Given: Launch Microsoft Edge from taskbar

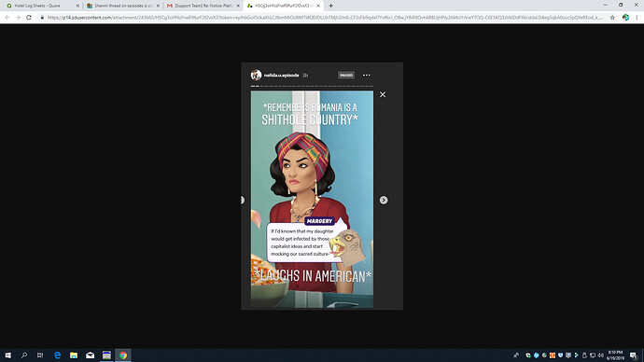Looking at the screenshot, I should click(58, 355).
